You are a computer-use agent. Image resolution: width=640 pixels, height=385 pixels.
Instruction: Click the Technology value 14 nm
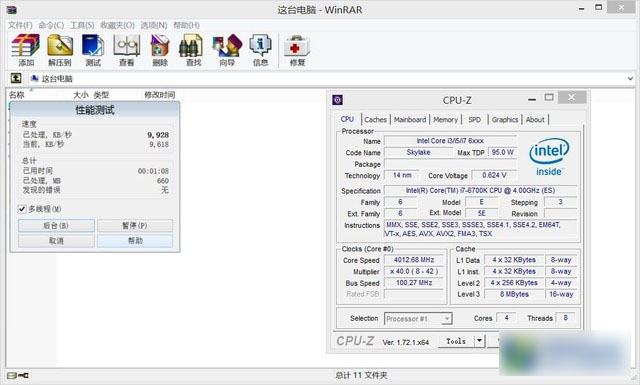[x=402, y=175]
